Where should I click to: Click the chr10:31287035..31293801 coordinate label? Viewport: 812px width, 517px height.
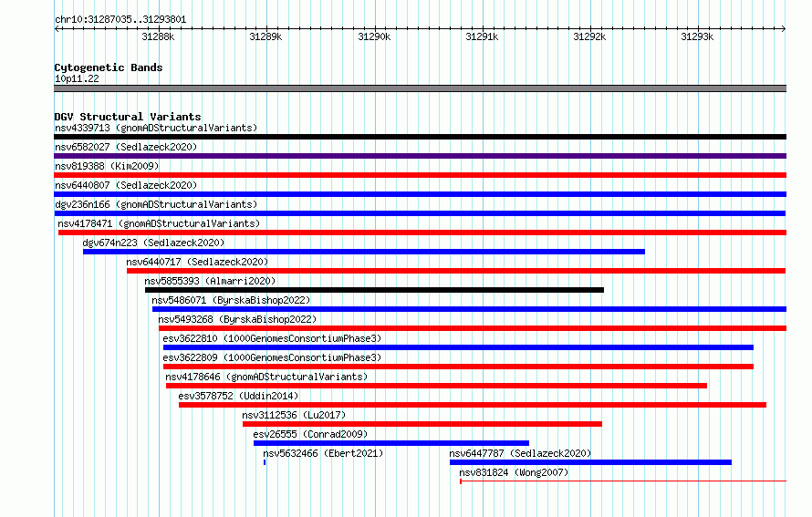(x=120, y=20)
